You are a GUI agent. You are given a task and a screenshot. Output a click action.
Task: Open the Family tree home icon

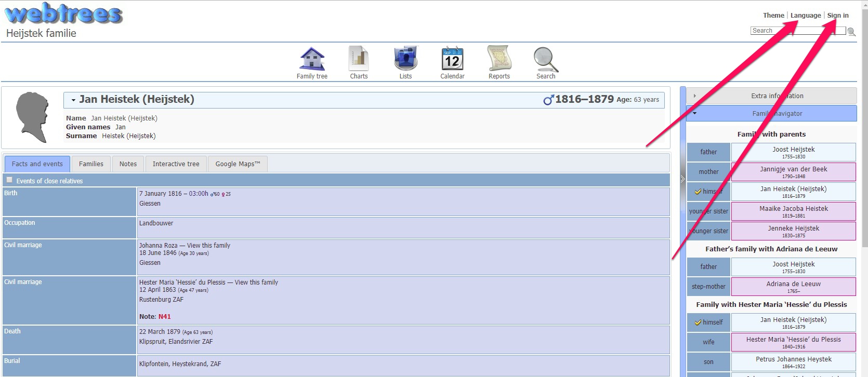312,59
